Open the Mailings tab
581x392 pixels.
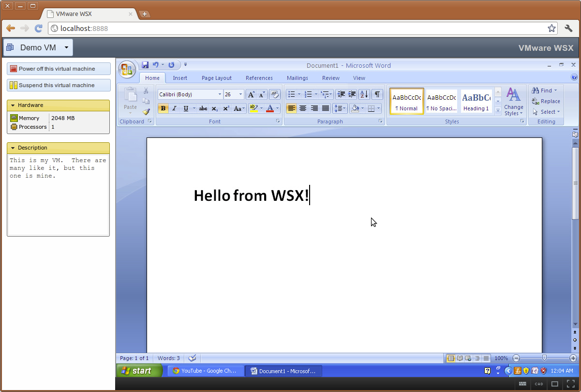tap(298, 78)
